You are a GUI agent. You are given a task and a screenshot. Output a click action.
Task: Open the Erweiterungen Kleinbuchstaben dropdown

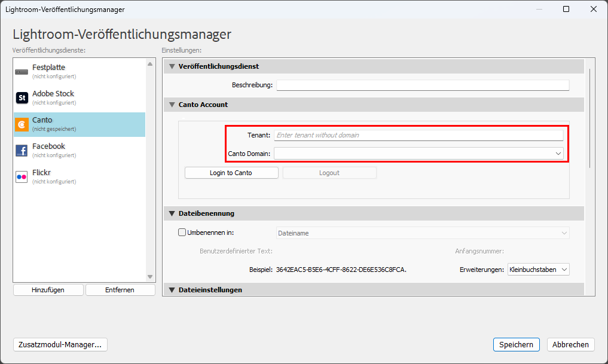coord(538,270)
